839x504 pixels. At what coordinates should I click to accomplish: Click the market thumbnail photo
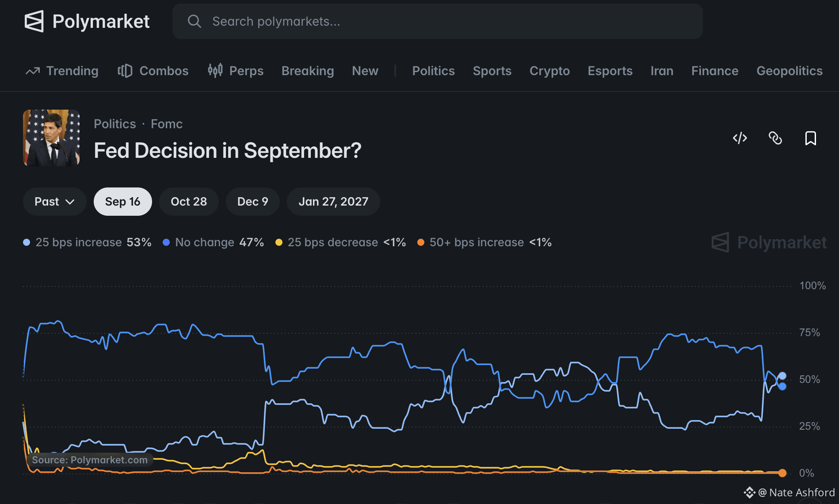click(x=51, y=138)
